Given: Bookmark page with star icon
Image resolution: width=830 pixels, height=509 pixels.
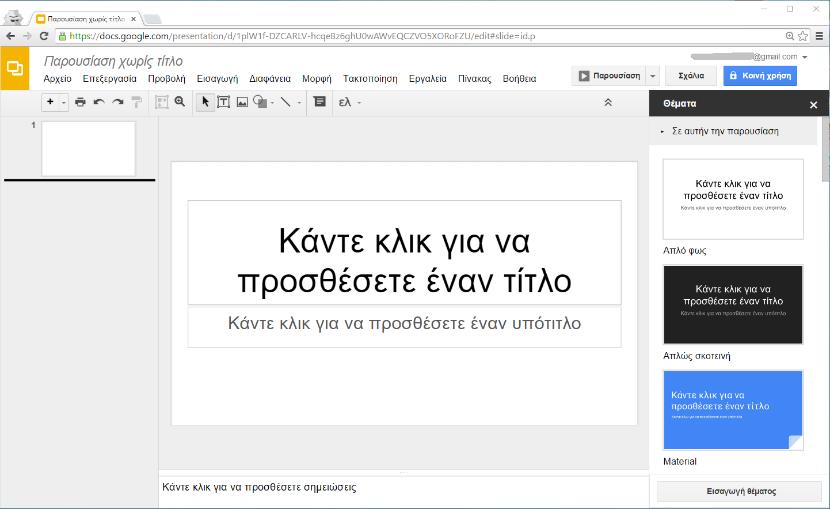Looking at the screenshot, I should coord(803,36).
